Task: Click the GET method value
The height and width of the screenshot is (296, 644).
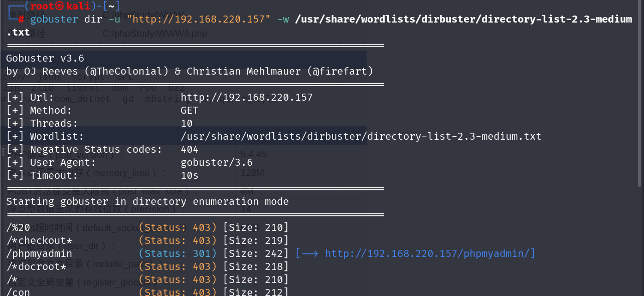Action: click(190, 110)
